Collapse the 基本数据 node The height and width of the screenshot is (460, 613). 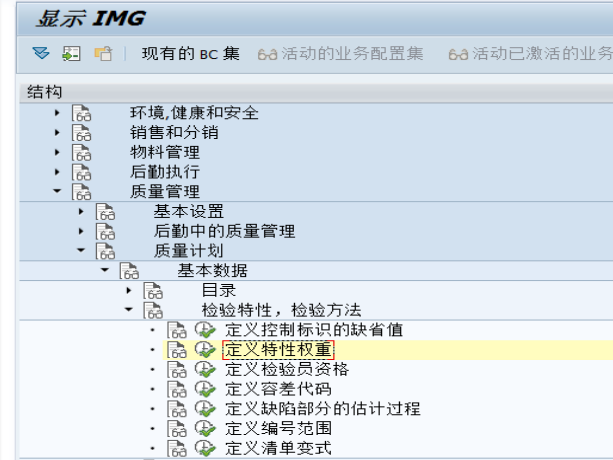point(105,270)
